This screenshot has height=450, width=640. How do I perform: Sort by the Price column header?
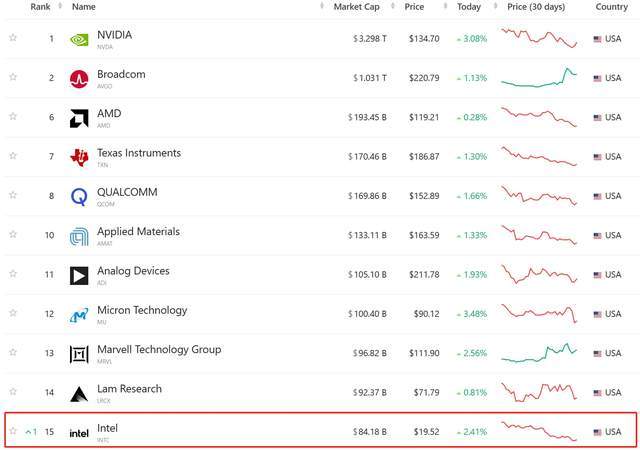click(x=414, y=7)
